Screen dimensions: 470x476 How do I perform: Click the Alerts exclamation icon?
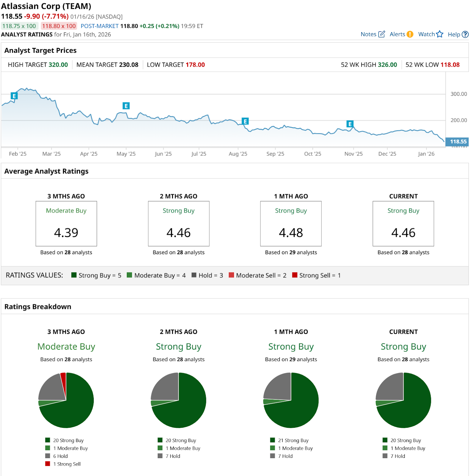(410, 34)
